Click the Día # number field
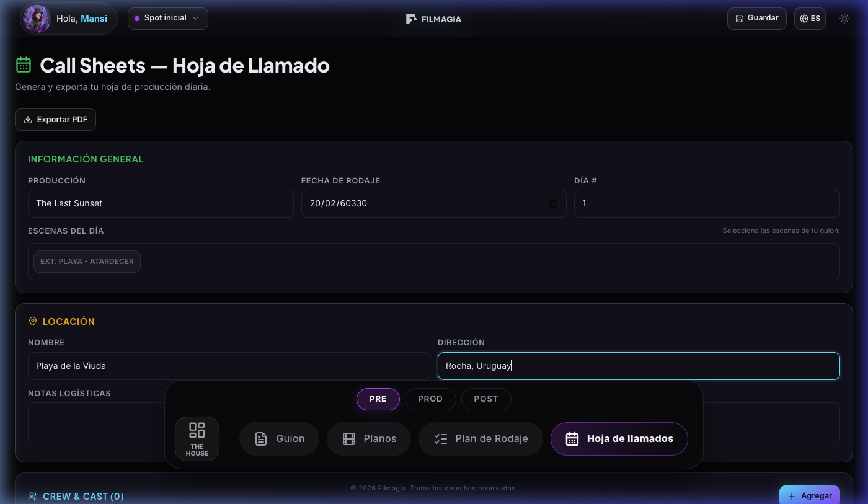The image size is (868, 504). point(707,203)
